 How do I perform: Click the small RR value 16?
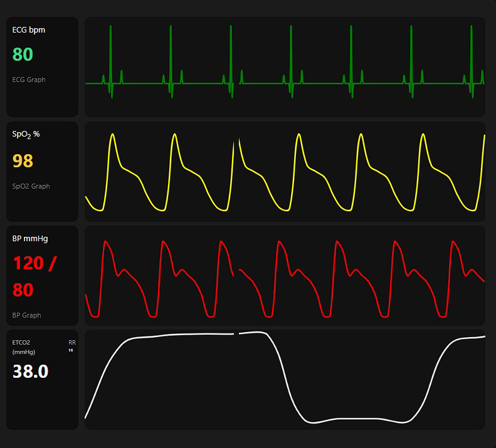(71, 350)
